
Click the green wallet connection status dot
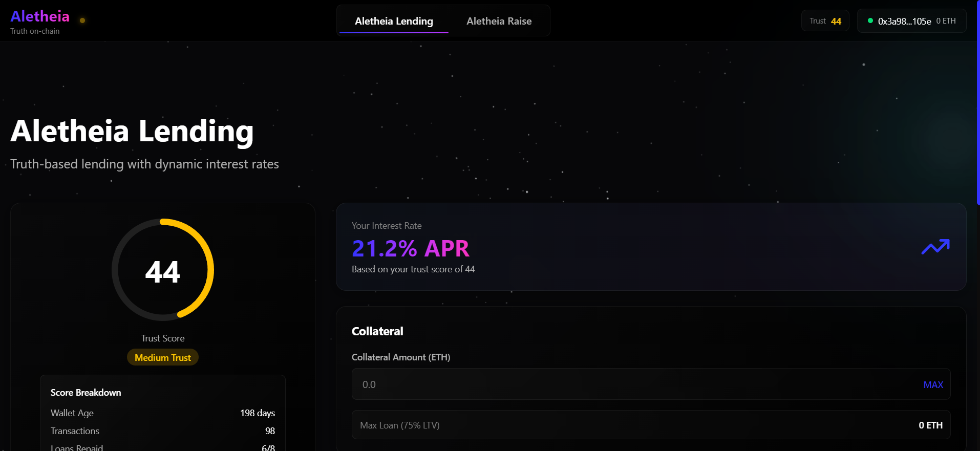[x=870, y=21]
